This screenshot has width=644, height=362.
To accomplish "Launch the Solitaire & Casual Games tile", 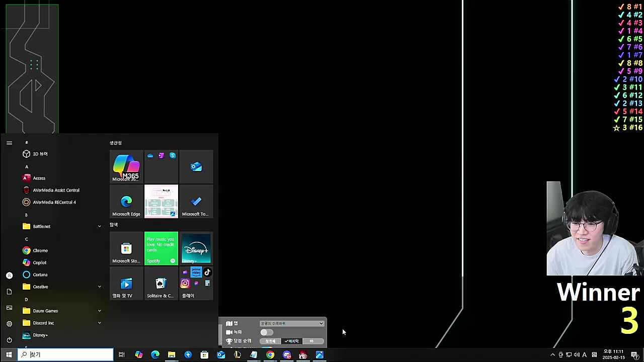I will (161, 283).
